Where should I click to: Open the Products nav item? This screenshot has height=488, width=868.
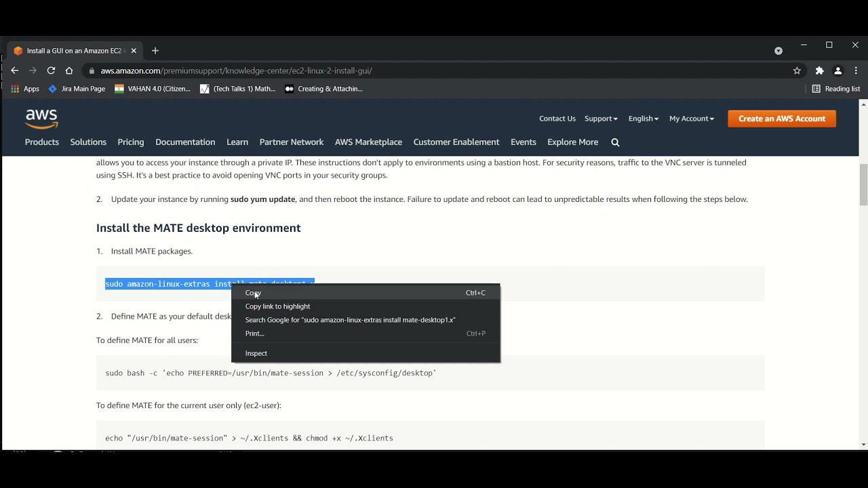click(x=42, y=142)
